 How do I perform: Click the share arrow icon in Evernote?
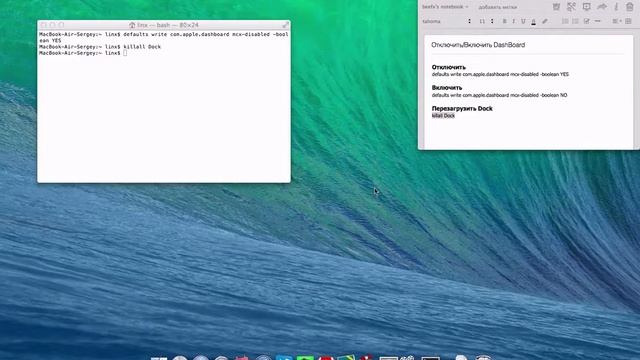click(x=602, y=7)
